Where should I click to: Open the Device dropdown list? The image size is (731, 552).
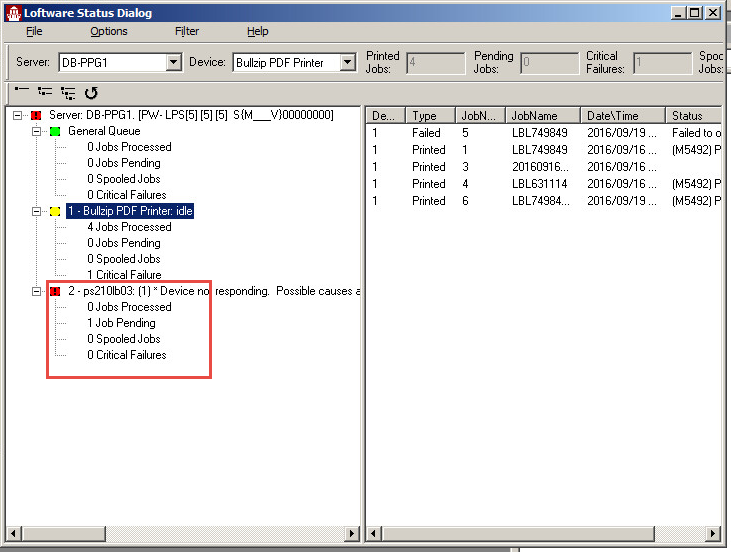pos(347,62)
